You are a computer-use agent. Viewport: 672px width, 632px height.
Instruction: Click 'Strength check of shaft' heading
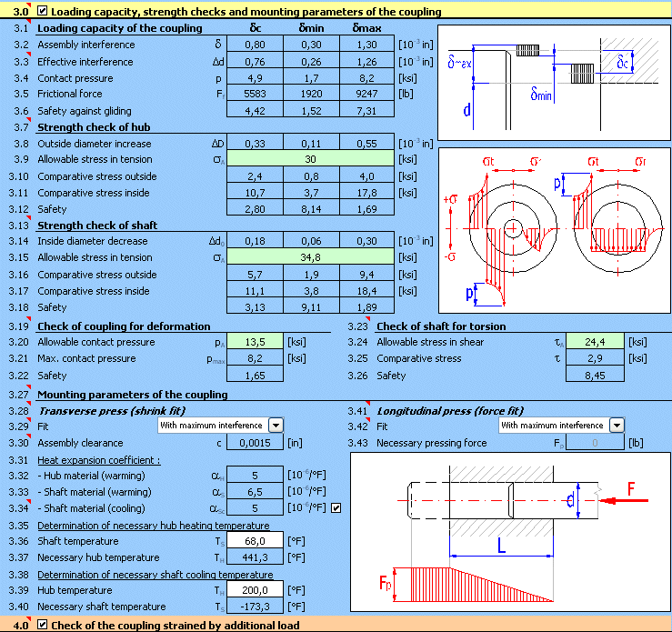97,225
